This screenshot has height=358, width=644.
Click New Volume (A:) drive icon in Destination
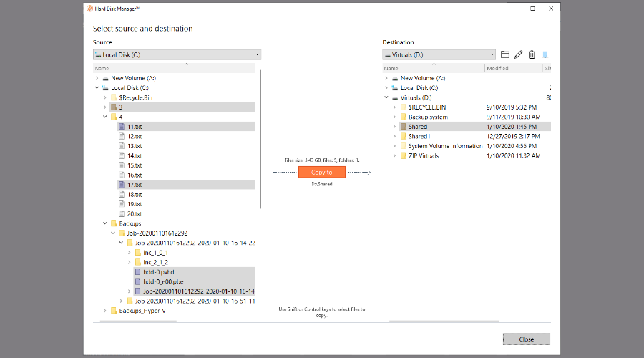click(395, 78)
